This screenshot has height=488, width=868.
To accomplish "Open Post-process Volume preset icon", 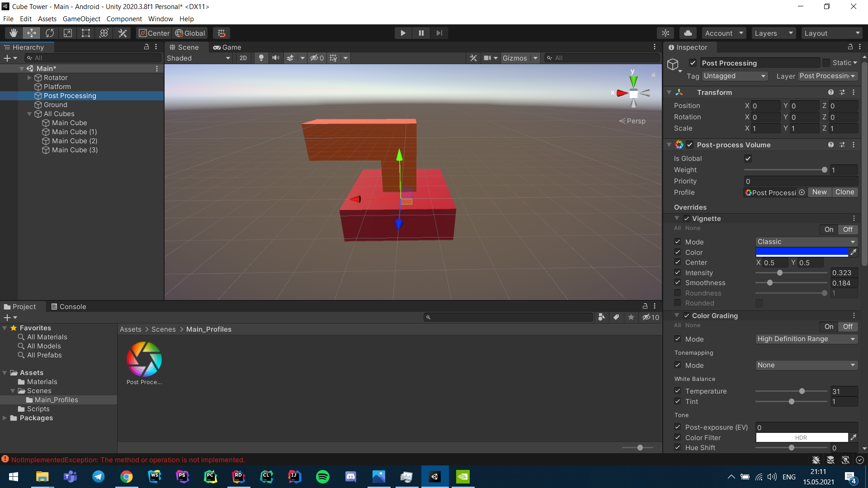I will [842, 145].
